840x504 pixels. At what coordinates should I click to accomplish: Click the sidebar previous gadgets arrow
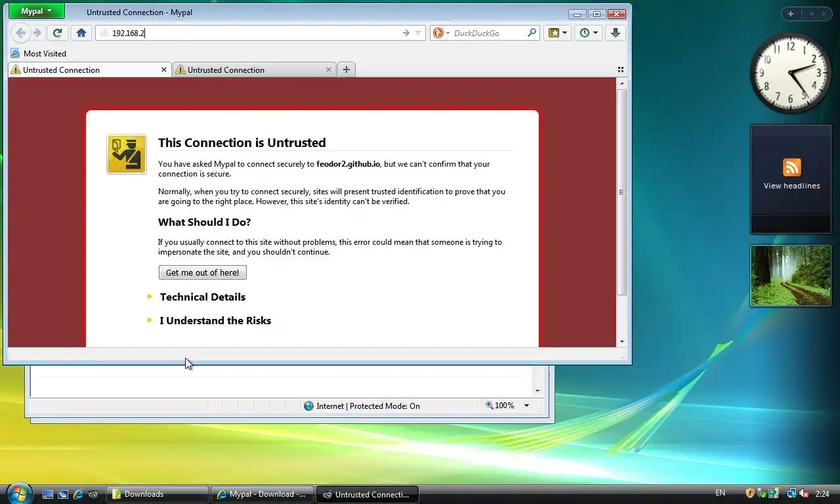[x=811, y=14]
